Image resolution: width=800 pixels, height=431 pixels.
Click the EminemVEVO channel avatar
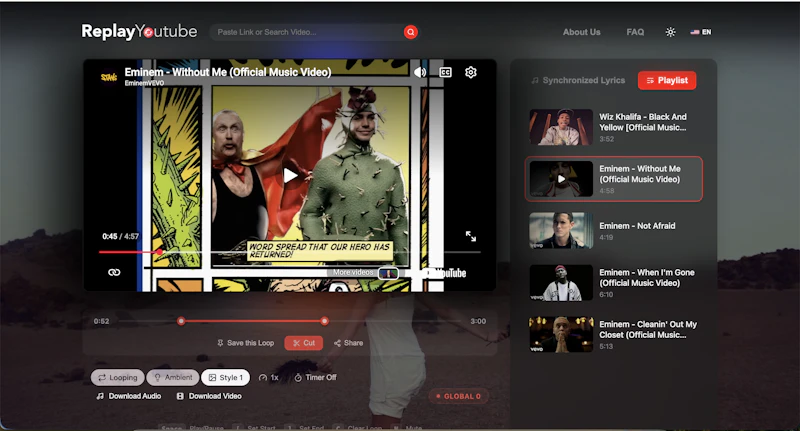(x=109, y=77)
